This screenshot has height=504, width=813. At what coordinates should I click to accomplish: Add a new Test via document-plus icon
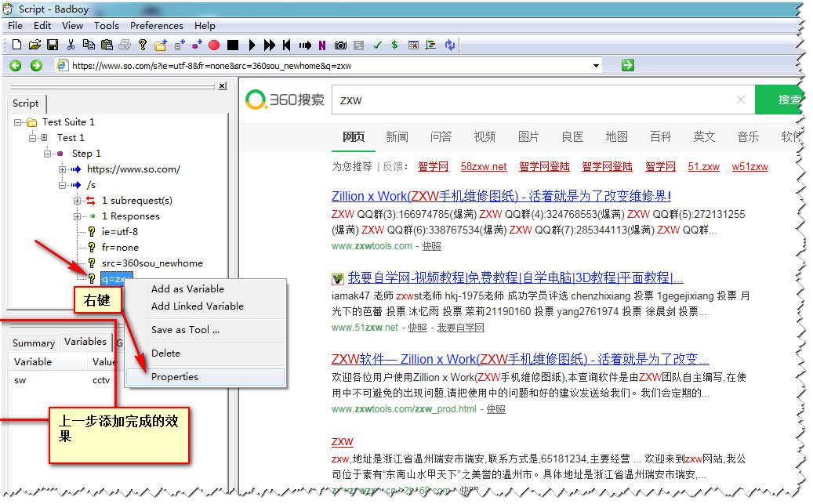(x=180, y=45)
